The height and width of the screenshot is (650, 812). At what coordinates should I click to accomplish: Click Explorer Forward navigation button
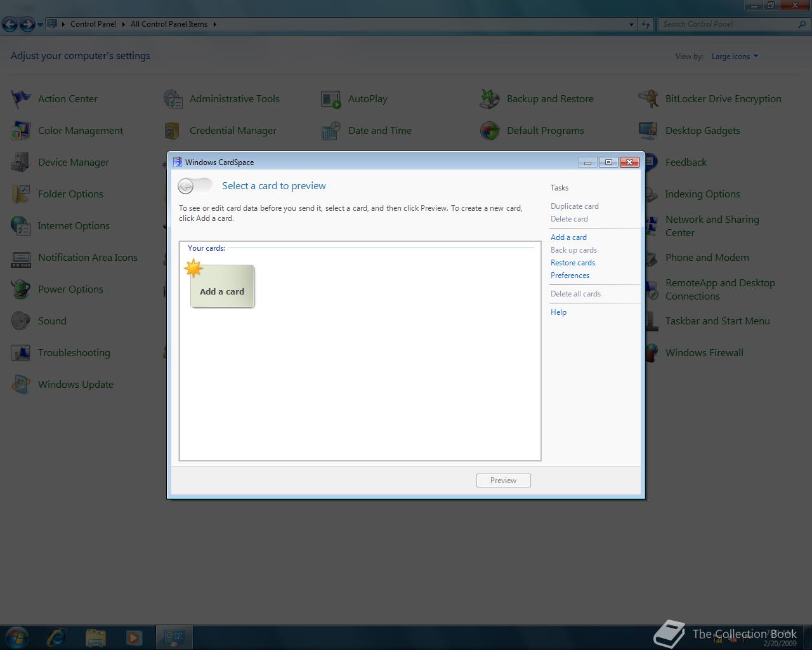point(27,24)
